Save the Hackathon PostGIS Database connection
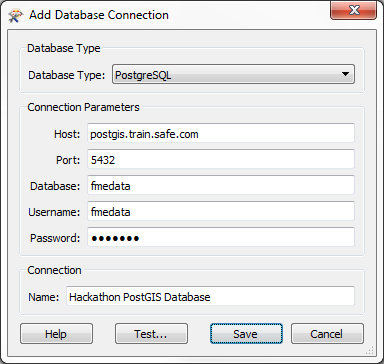 246,333
